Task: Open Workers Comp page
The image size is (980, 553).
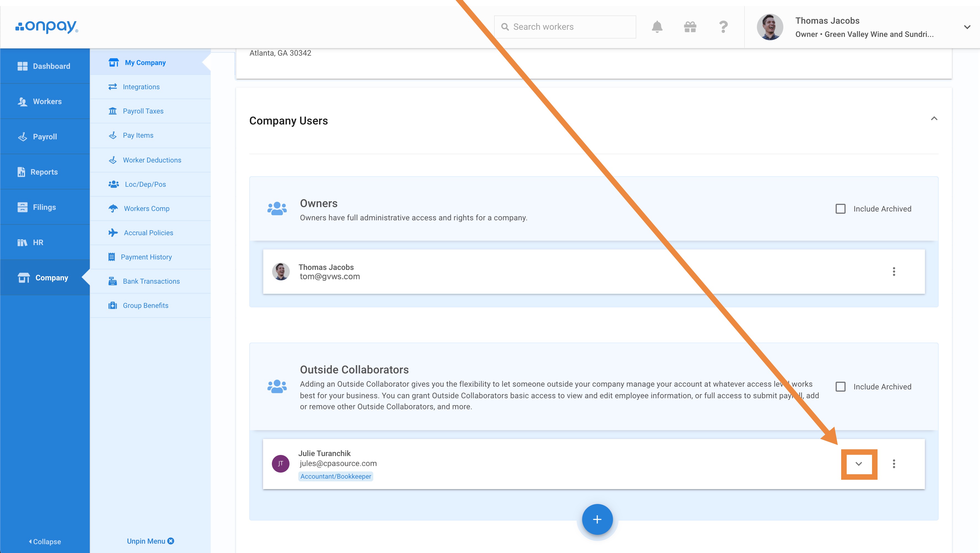Action: pos(150,208)
